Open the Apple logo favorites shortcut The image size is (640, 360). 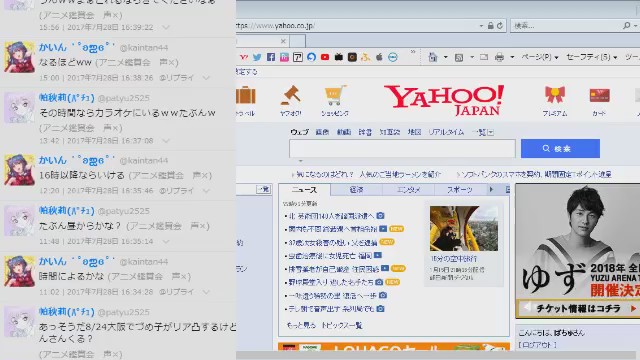tap(379, 57)
